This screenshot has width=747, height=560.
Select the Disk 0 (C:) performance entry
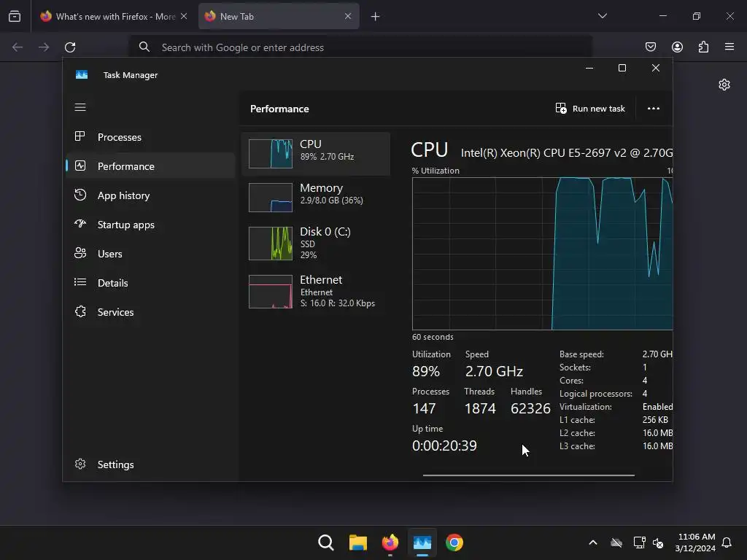pyautogui.click(x=316, y=243)
